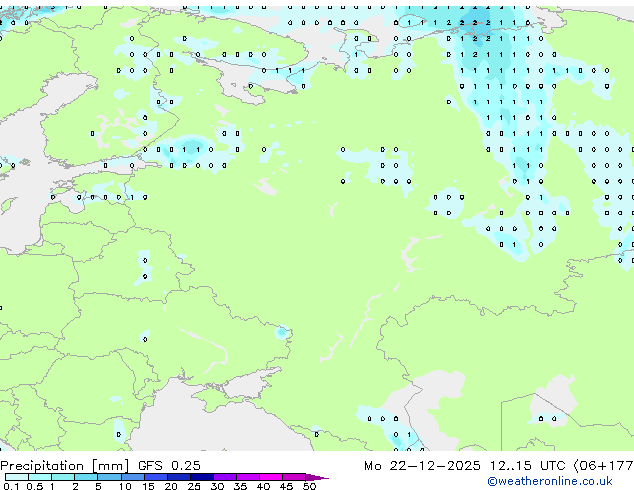The image size is (634, 490).
Task: Click the 45–50 mm legend color cell
Action: pos(294,477)
